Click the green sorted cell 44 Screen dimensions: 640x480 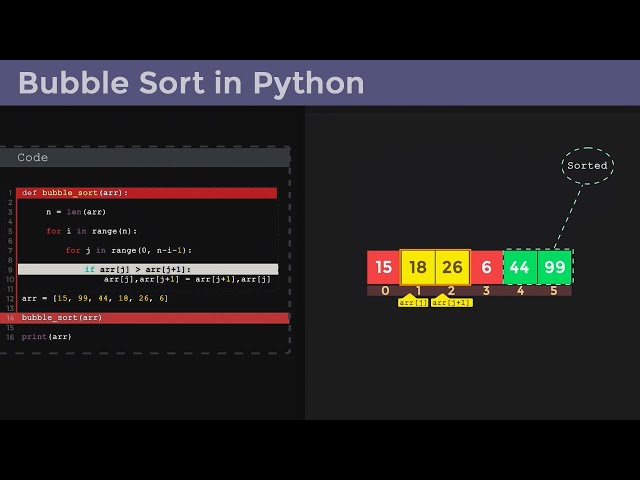click(x=520, y=267)
